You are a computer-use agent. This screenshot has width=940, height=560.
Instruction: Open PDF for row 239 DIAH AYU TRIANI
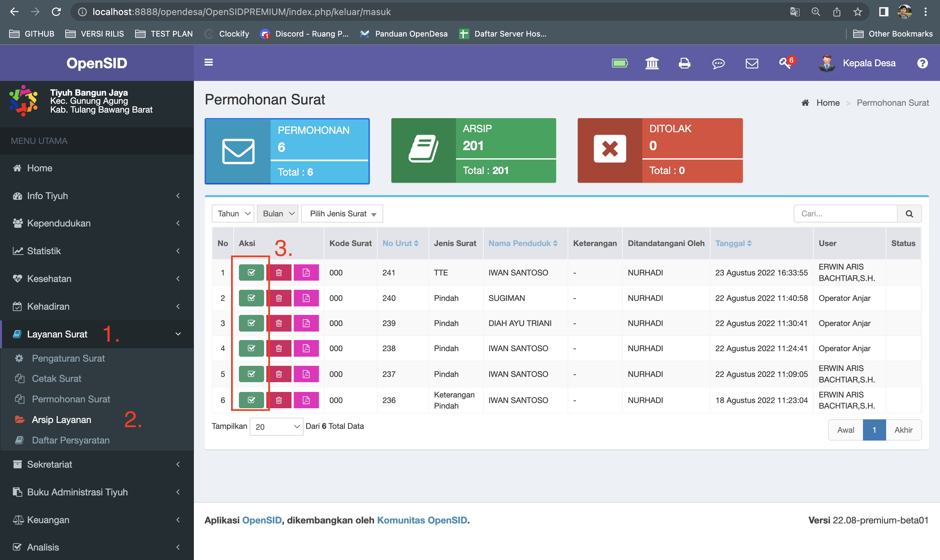(x=306, y=323)
